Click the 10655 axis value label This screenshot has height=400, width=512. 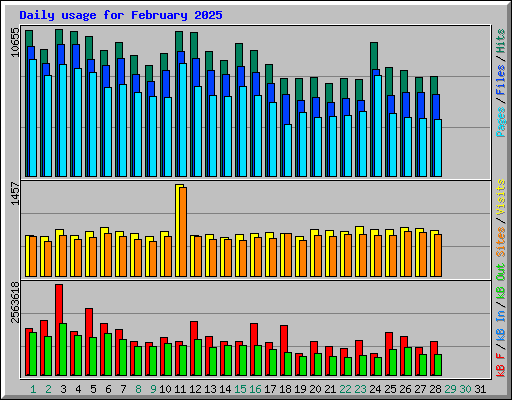[x=15, y=42]
